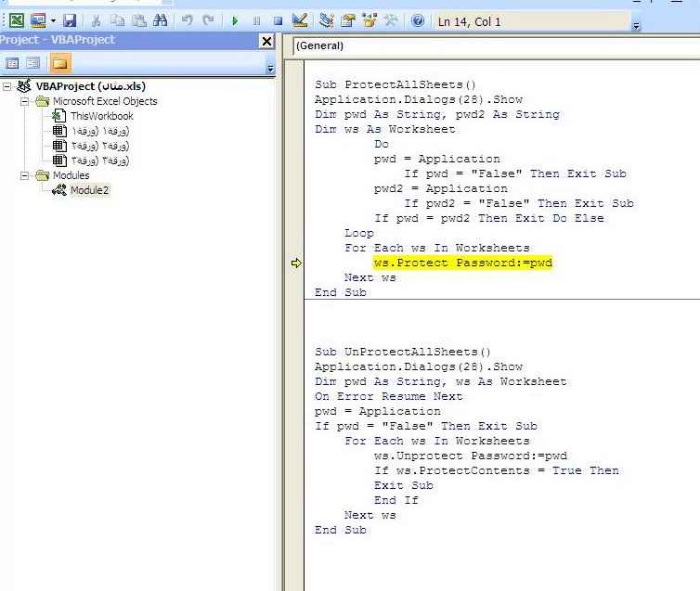Switch to Microsoft Excel view

[17, 20]
